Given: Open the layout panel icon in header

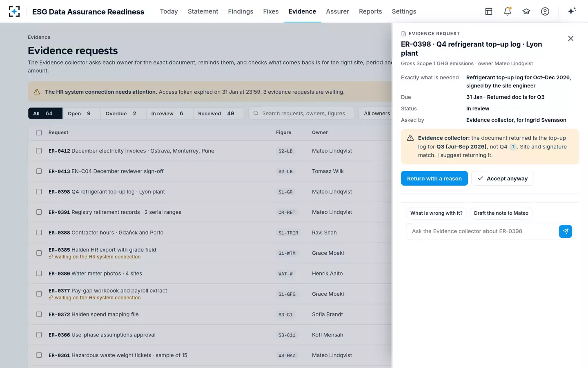Looking at the screenshot, I should [x=489, y=11].
